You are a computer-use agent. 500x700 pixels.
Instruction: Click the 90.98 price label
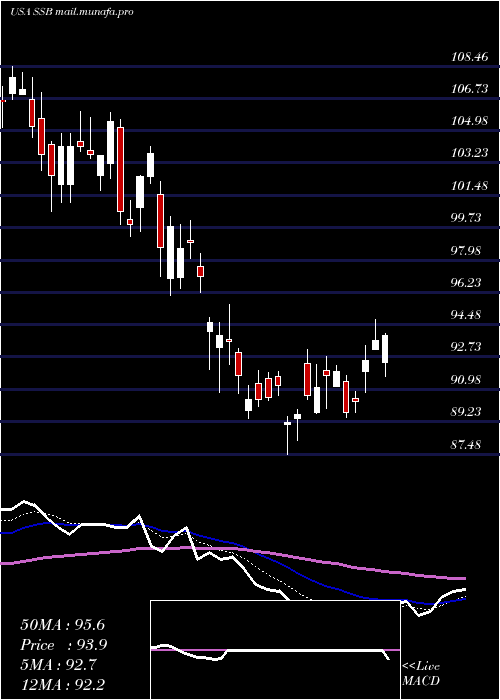click(x=466, y=379)
